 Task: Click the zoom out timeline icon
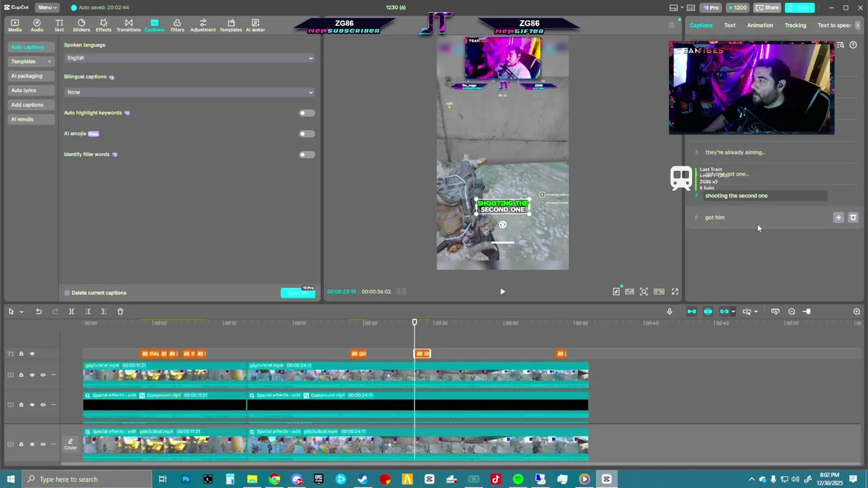(791, 312)
